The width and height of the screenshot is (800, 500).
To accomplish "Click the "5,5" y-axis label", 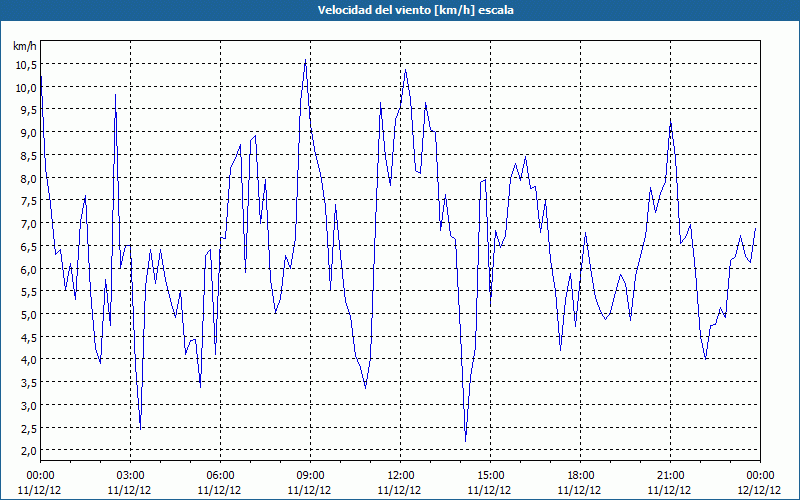I will (28, 291).
